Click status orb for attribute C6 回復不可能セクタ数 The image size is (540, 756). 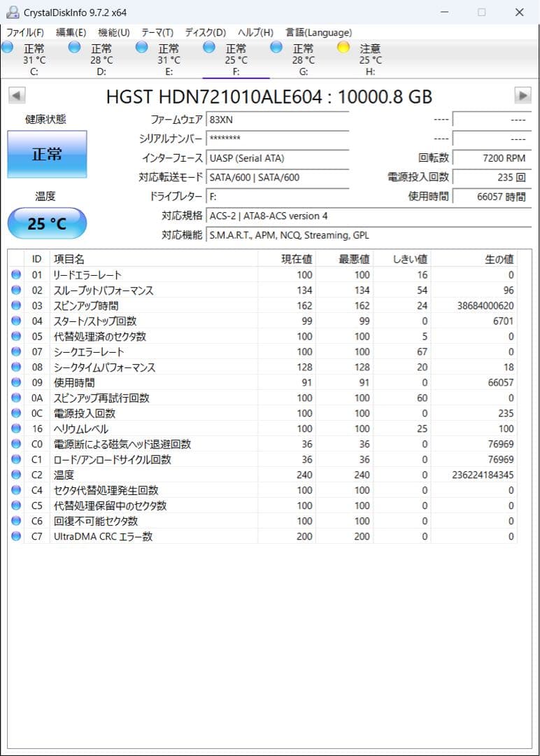(16, 521)
